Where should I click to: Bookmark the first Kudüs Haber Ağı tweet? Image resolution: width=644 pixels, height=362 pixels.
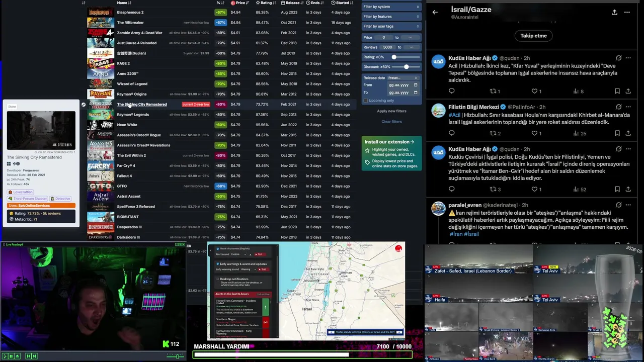click(x=617, y=91)
